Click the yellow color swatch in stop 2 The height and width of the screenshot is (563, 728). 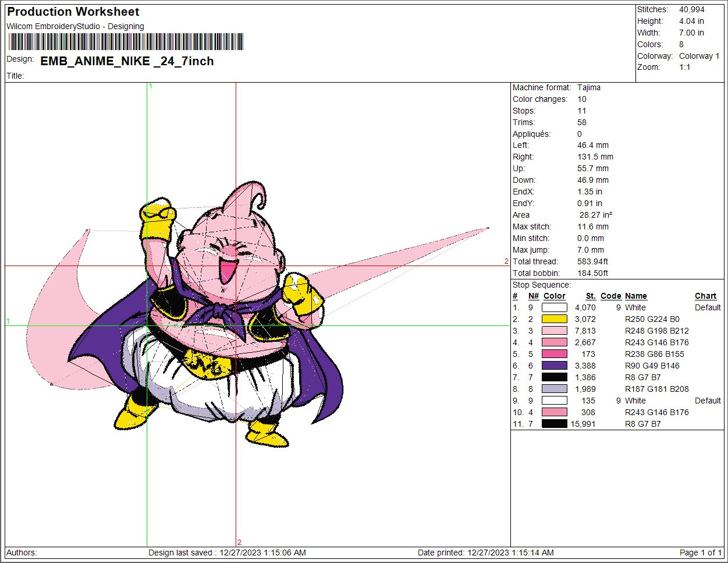pyautogui.click(x=554, y=319)
